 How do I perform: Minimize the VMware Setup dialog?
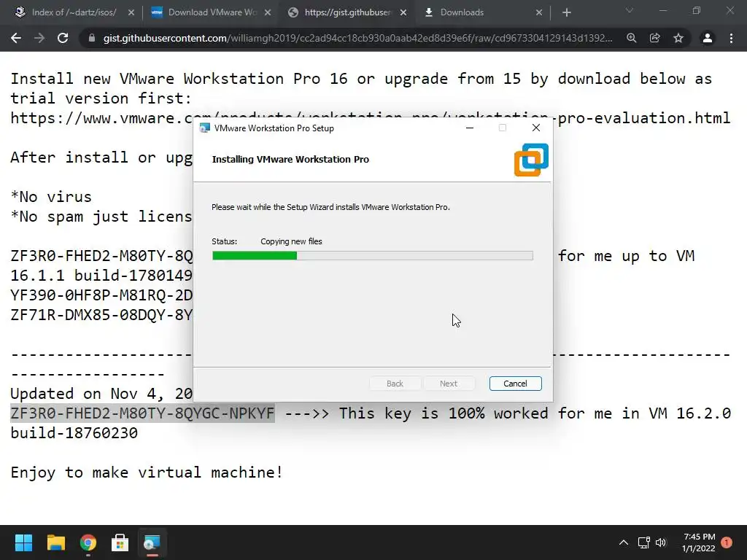pyautogui.click(x=470, y=128)
